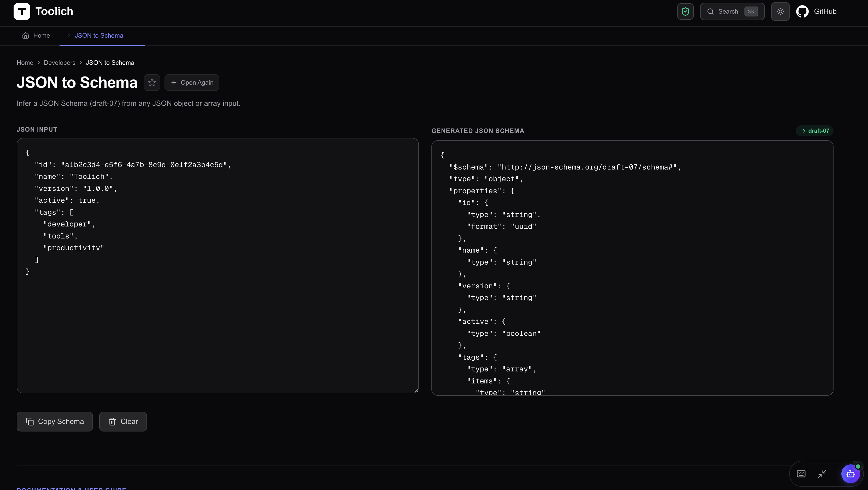Click the "productivity" tag in input

[74, 248]
